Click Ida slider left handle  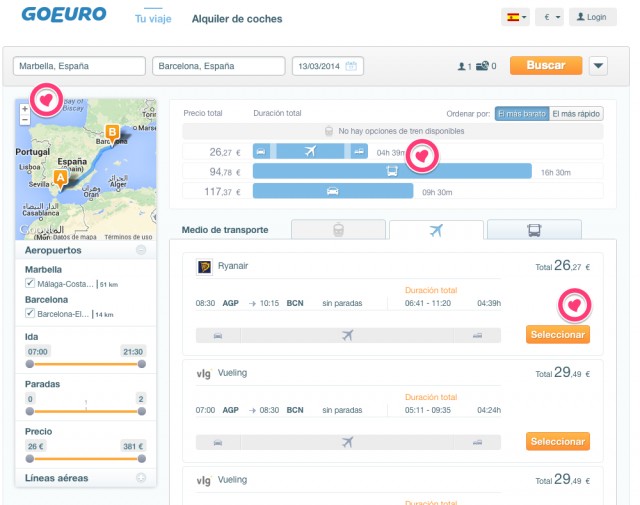30,364
